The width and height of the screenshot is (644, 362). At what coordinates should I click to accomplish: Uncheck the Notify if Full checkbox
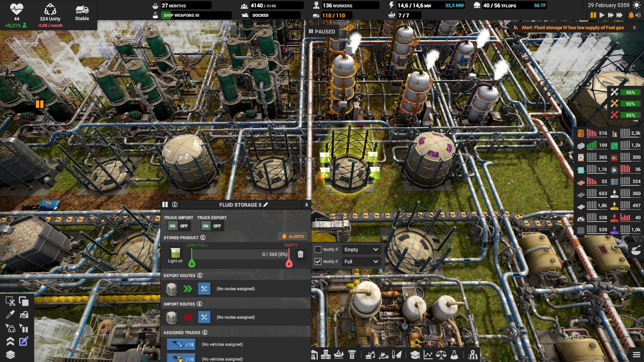click(318, 261)
